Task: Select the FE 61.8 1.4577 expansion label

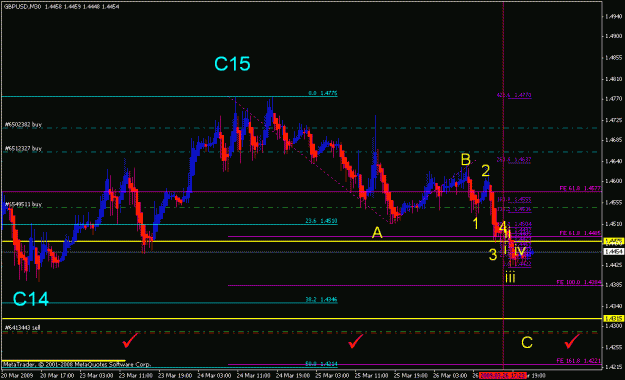Action: pos(580,188)
